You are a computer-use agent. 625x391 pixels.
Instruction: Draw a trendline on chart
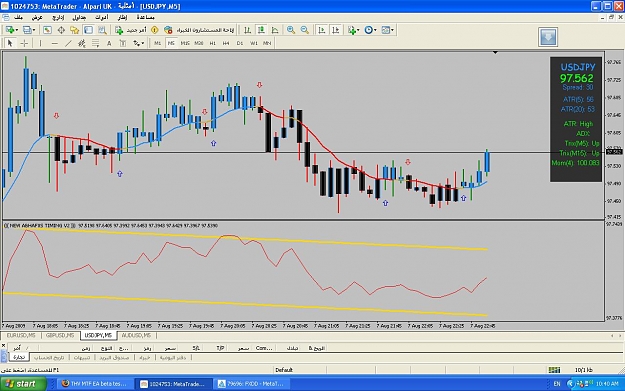69,43
